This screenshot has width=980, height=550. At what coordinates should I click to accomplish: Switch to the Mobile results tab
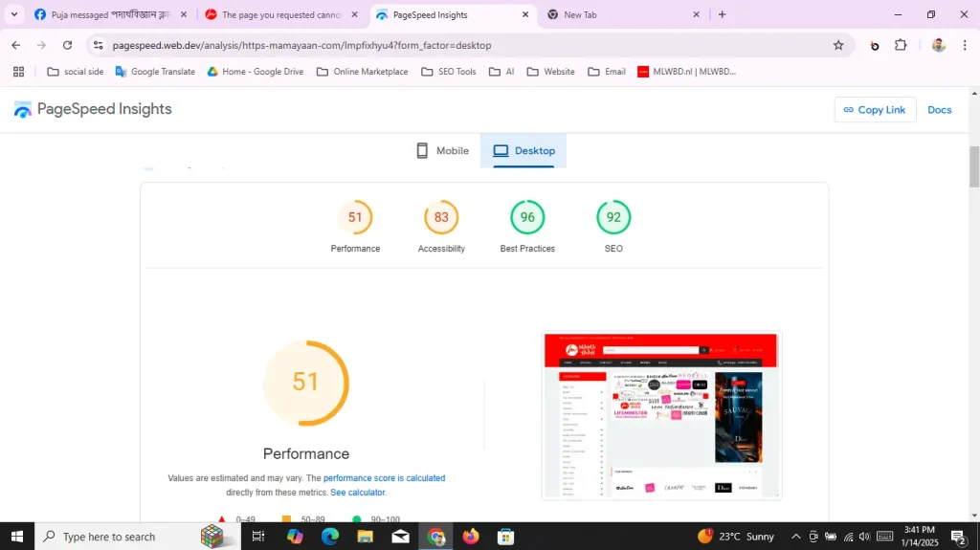pos(442,151)
